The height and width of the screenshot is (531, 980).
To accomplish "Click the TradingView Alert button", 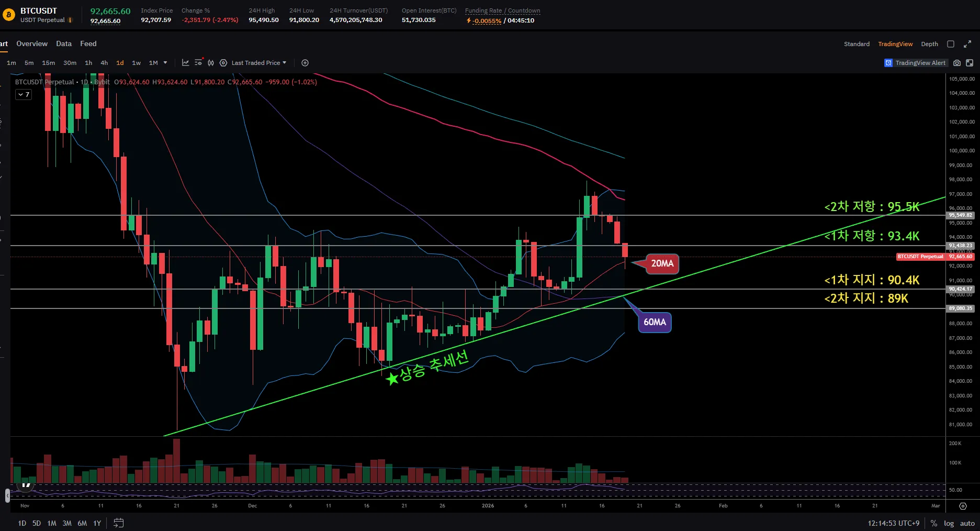I will (x=915, y=63).
